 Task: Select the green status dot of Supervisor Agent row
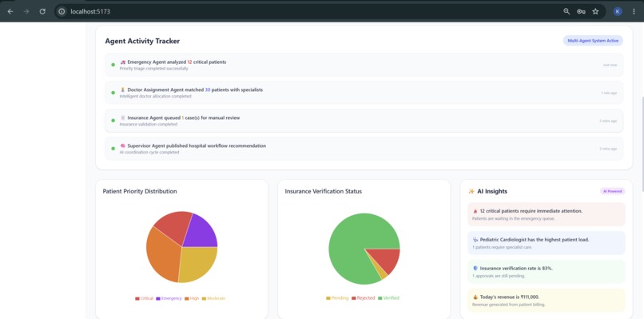(x=113, y=149)
